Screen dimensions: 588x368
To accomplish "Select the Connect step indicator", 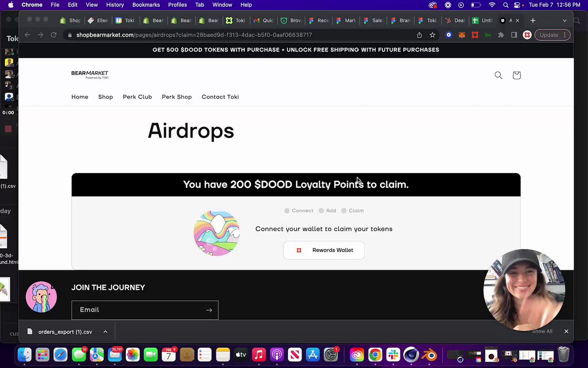I will (299, 211).
